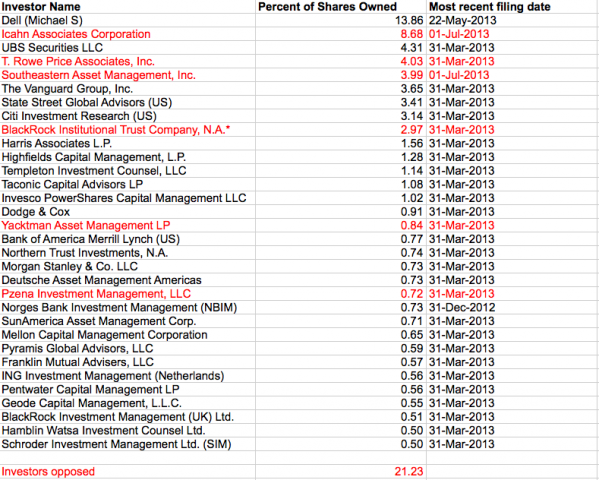Select the BlackRock Institutional Trust Company cell
599x480 pixels.
click(128, 130)
